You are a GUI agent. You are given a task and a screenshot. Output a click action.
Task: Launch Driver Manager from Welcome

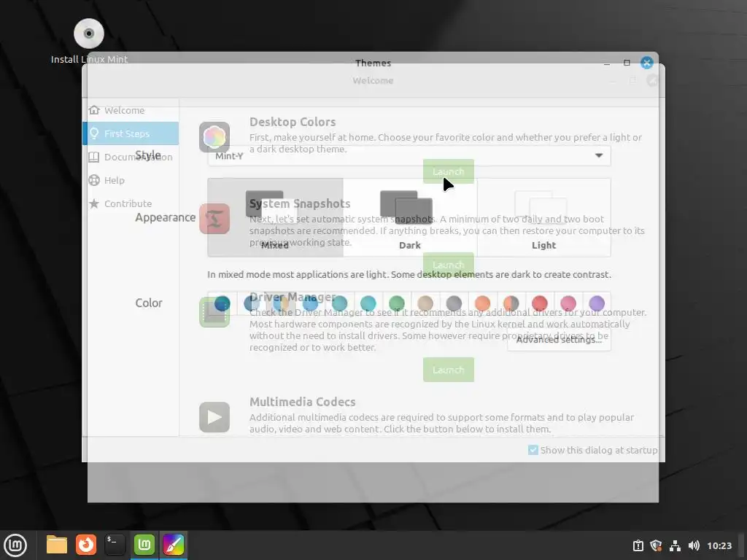(x=449, y=370)
